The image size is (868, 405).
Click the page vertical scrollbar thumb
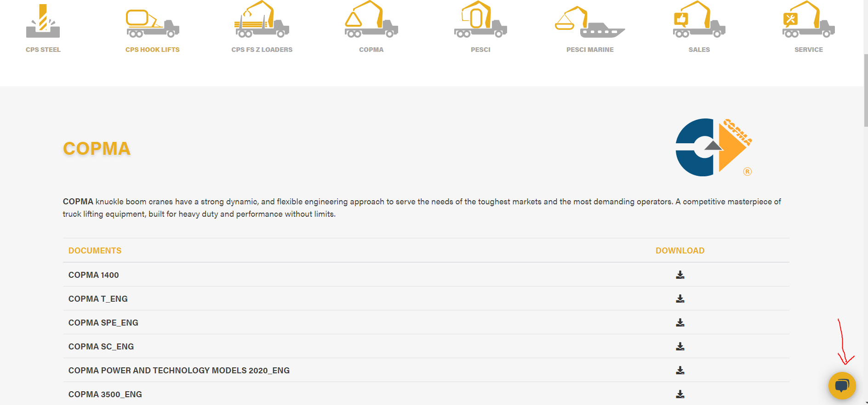click(x=866, y=90)
